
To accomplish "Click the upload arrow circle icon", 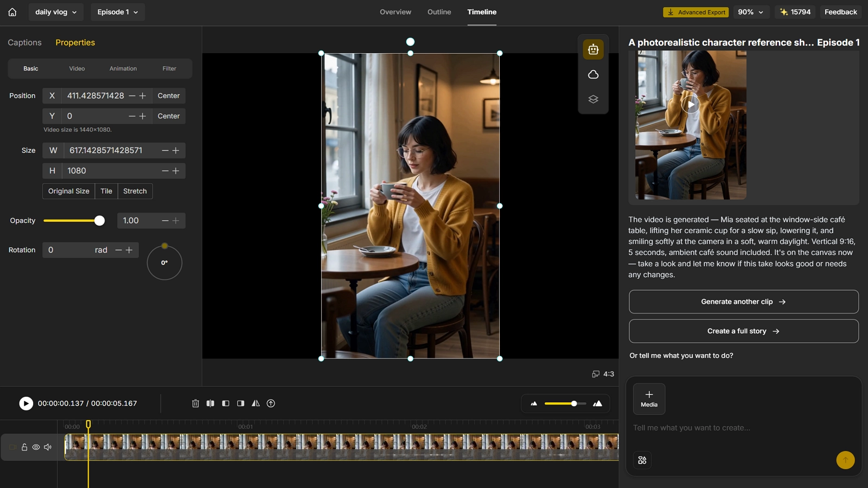I will coord(271,403).
